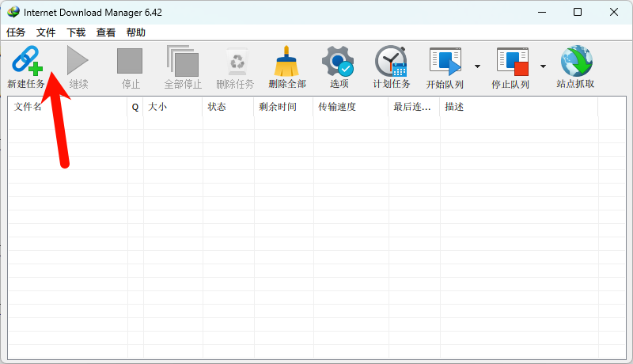The width and height of the screenshot is (633, 364).
Task: Click the 删除全部 (delete all) broom icon
Action: tap(286, 61)
